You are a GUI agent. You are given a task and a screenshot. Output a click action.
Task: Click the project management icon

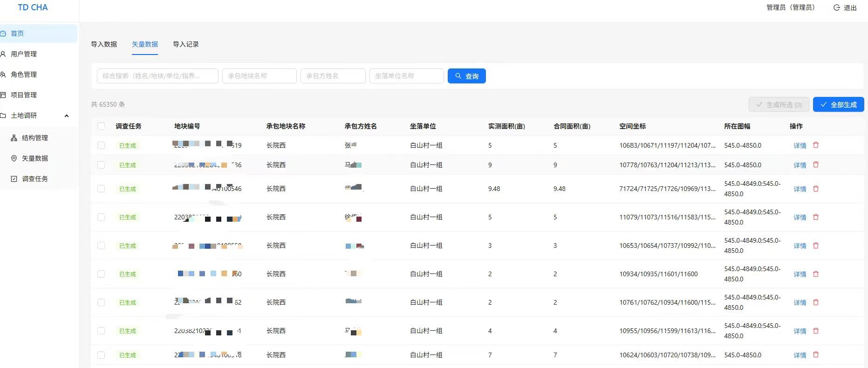coord(3,95)
